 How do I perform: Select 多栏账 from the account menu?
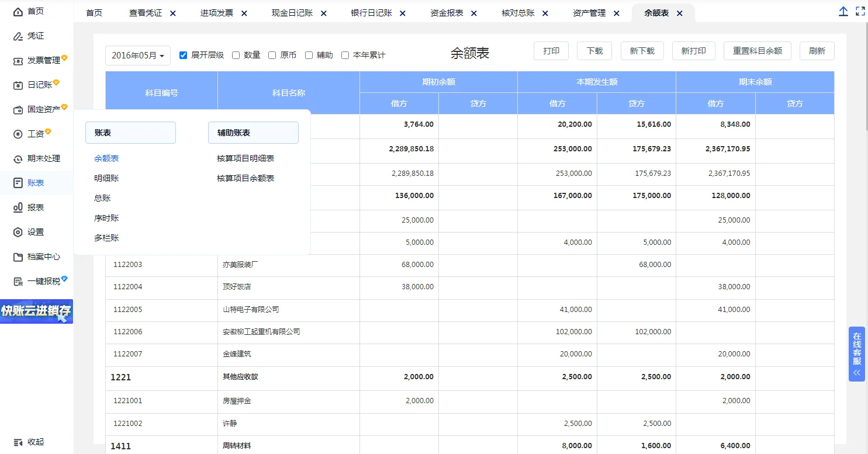tap(106, 237)
